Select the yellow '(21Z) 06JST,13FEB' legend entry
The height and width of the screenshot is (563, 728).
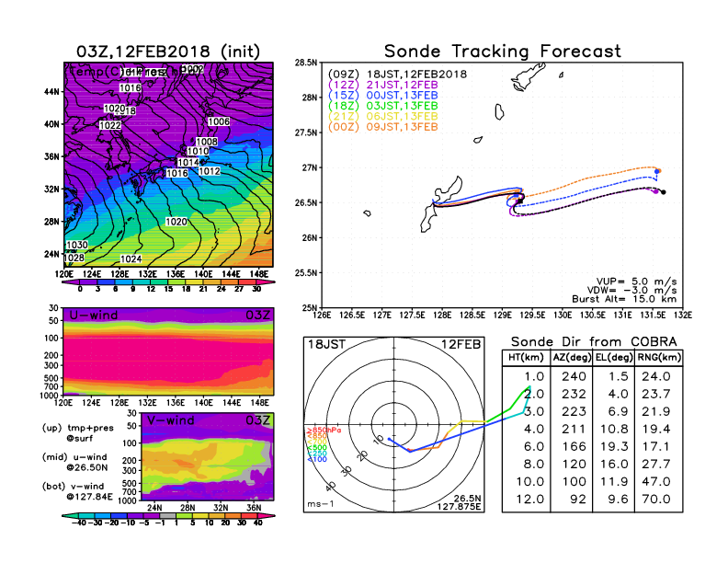coord(383,117)
